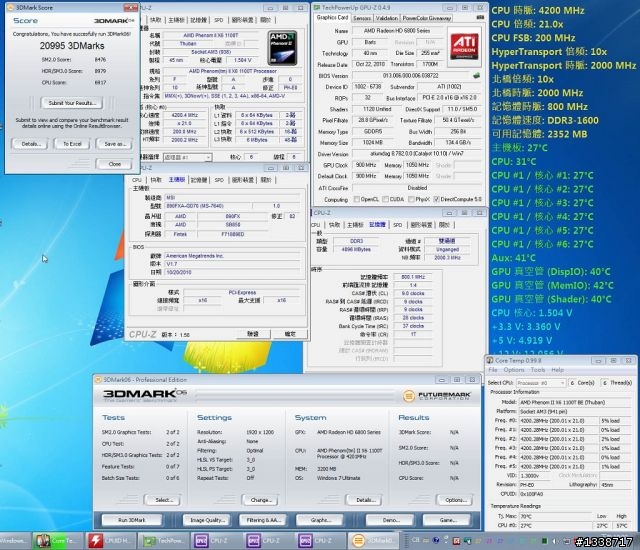Click the Close button in 3DMark Score
640x550 pixels.
click(x=114, y=164)
